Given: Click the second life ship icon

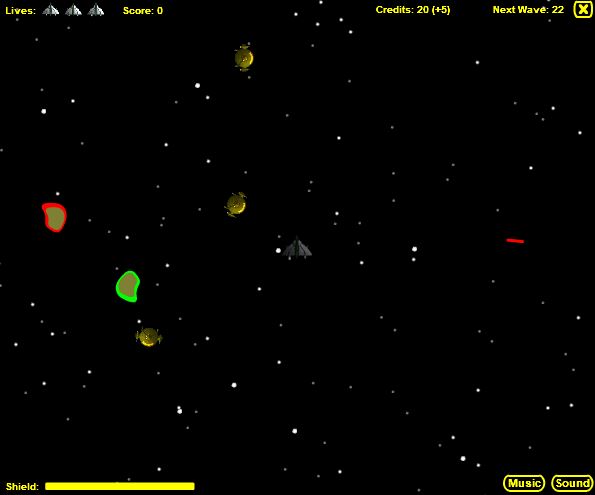Looking at the screenshot, I should [73, 9].
